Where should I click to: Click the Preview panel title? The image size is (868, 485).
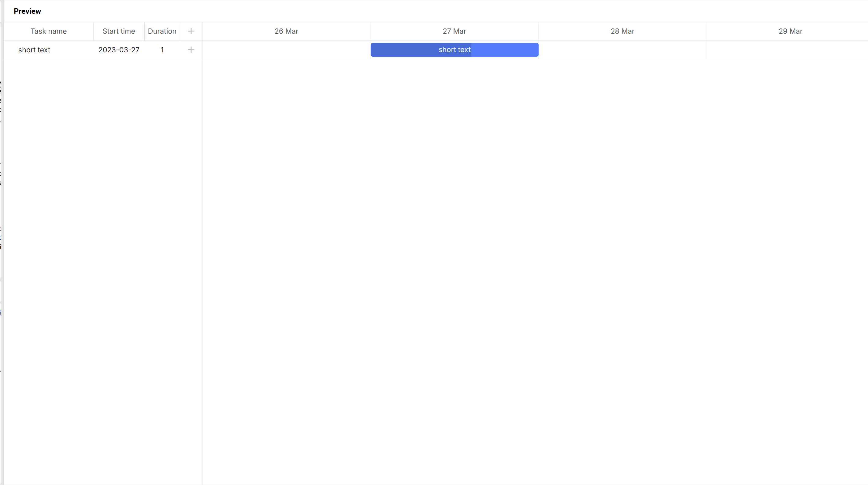pos(27,11)
